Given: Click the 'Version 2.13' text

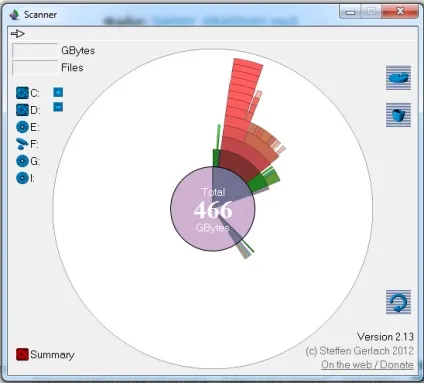Looking at the screenshot, I should coord(385,337).
